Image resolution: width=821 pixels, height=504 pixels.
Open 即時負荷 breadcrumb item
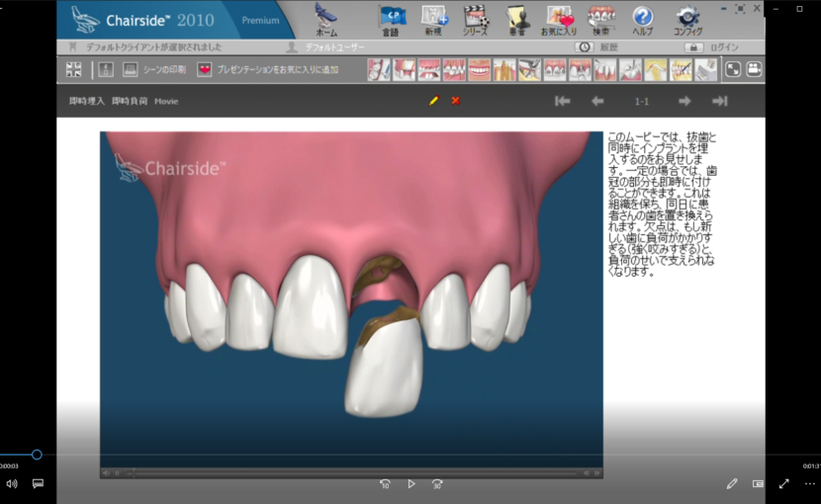click(x=130, y=101)
